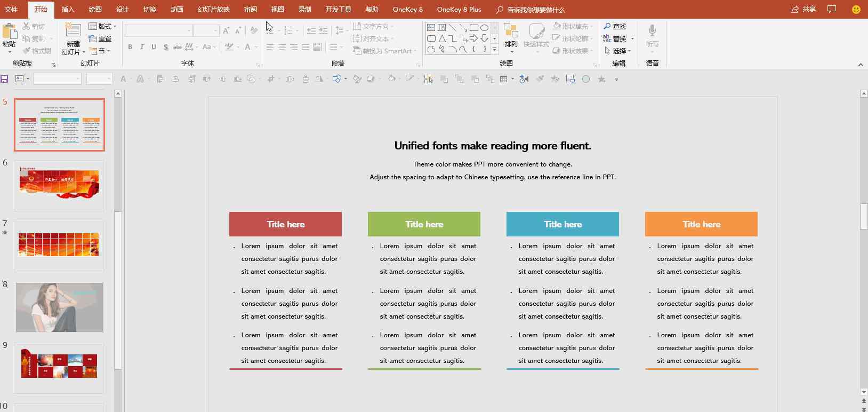Toggle text Shadow formatting
868x412 pixels.
[x=166, y=47]
